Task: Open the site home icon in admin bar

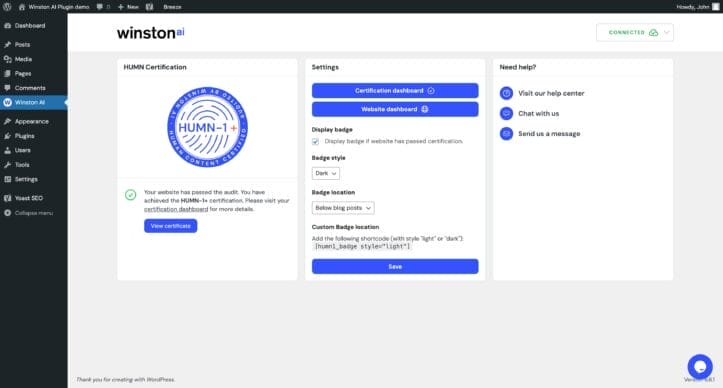Action: pyautogui.click(x=22, y=7)
